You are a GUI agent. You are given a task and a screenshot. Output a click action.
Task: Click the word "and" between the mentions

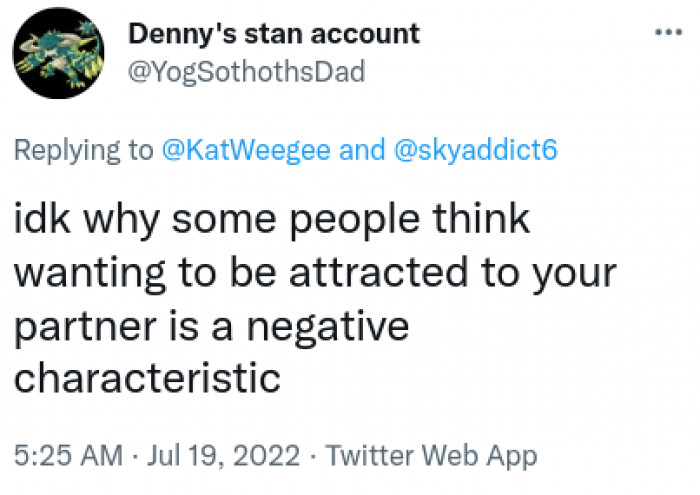[362, 150]
